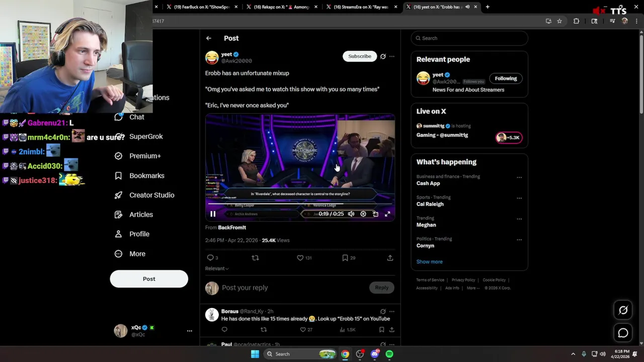This screenshot has width=644, height=362.
Task: Open the video settings gear
Action: (363, 214)
